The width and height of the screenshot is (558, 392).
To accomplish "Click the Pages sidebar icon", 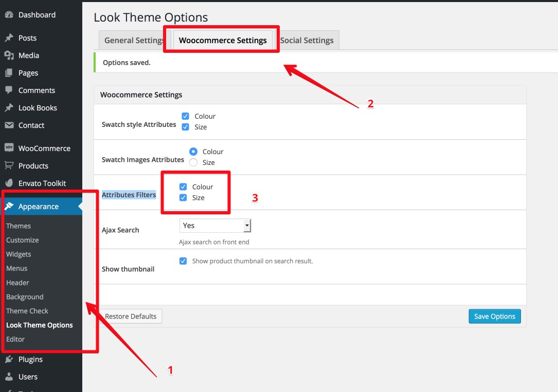I will tap(9, 73).
